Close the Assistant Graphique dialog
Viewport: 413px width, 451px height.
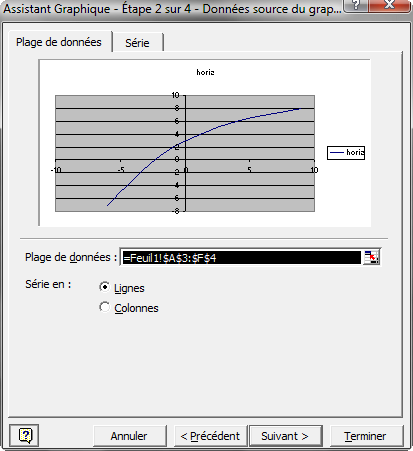pyautogui.click(x=389, y=6)
